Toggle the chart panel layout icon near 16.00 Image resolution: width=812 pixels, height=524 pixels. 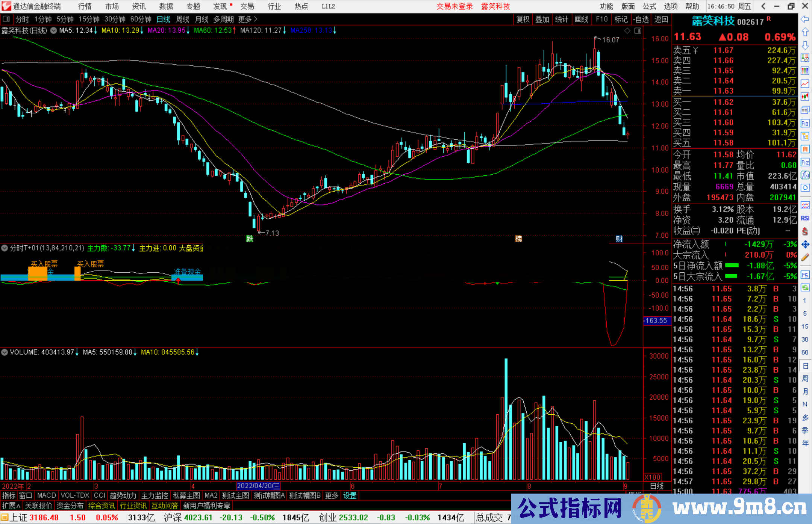(x=638, y=31)
